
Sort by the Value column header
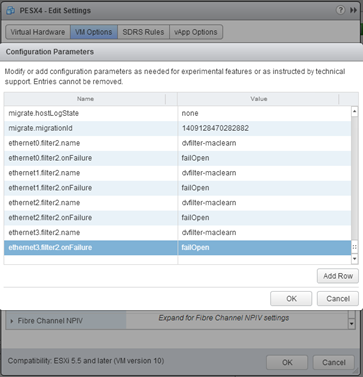[259, 99]
